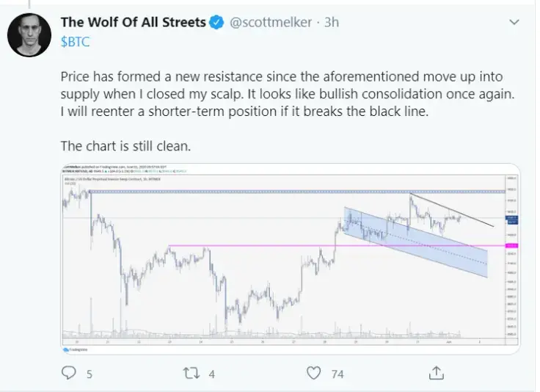Open the $BTC cashtag link
The image size is (540, 392).
[x=74, y=41]
